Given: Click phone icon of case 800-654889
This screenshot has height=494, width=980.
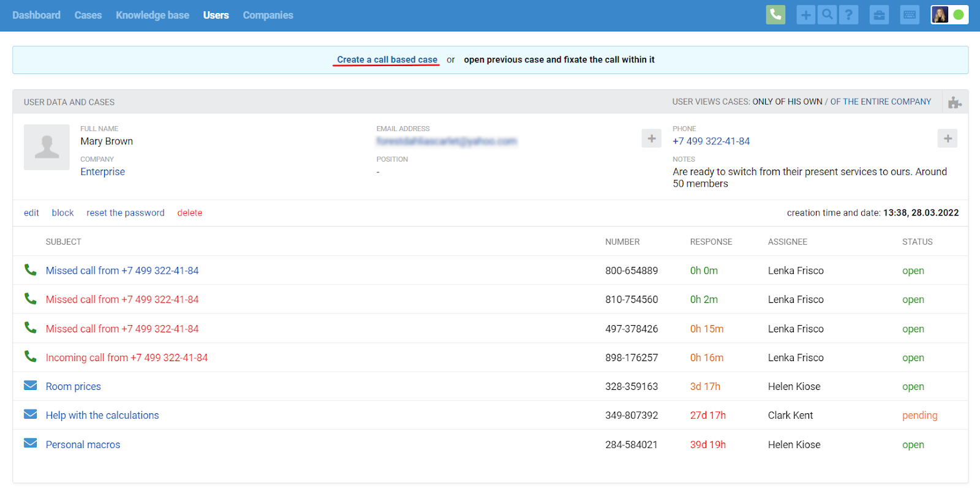Looking at the screenshot, I should 30,269.
